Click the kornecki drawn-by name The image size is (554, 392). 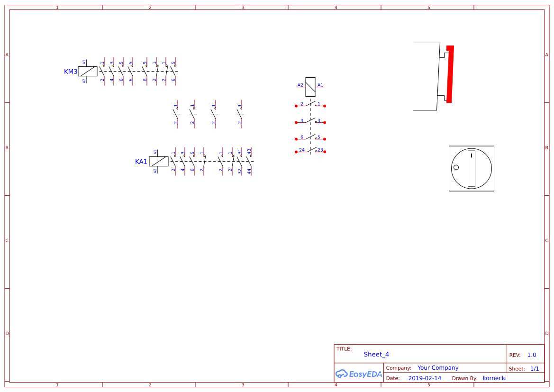[x=494, y=378]
